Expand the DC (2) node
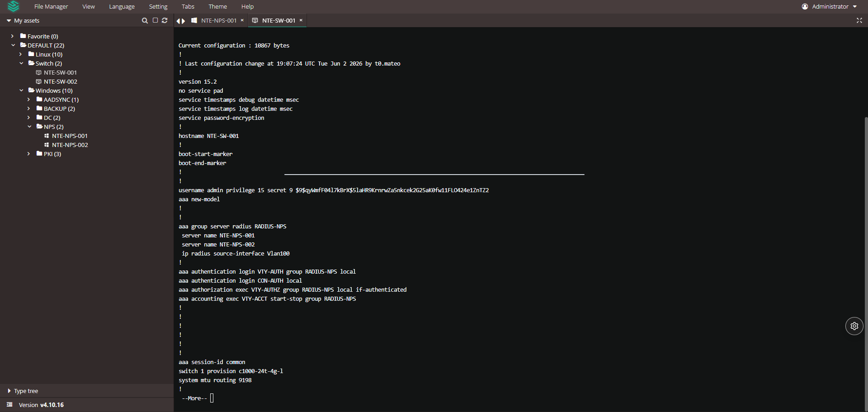 click(x=29, y=118)
